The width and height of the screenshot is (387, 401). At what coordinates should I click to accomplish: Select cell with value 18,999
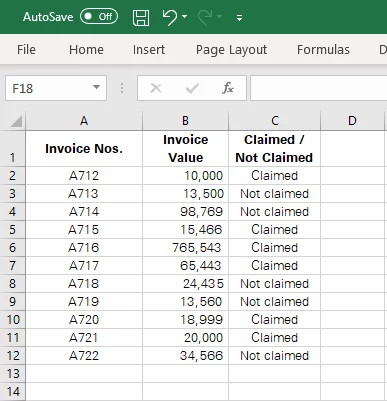click(x=185, y=320)
